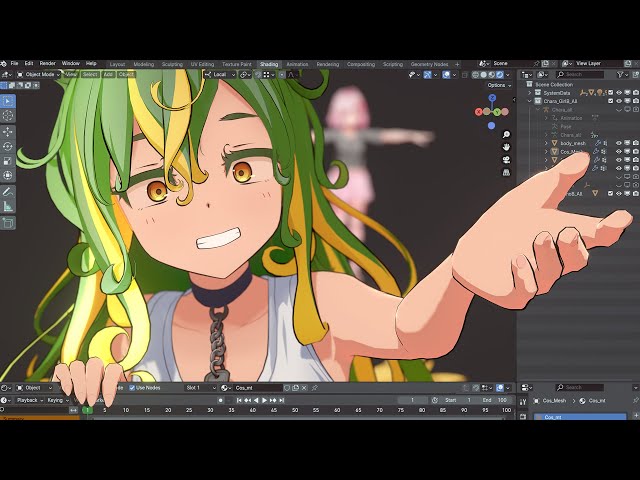Hide Chara_Girl3_All collection with eye icon

[619, 101]
